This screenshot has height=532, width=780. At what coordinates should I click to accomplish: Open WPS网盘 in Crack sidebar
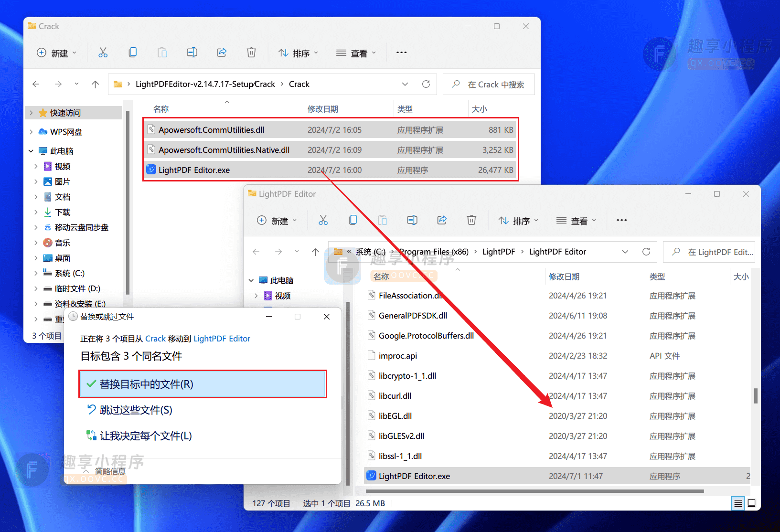[66, 132]
